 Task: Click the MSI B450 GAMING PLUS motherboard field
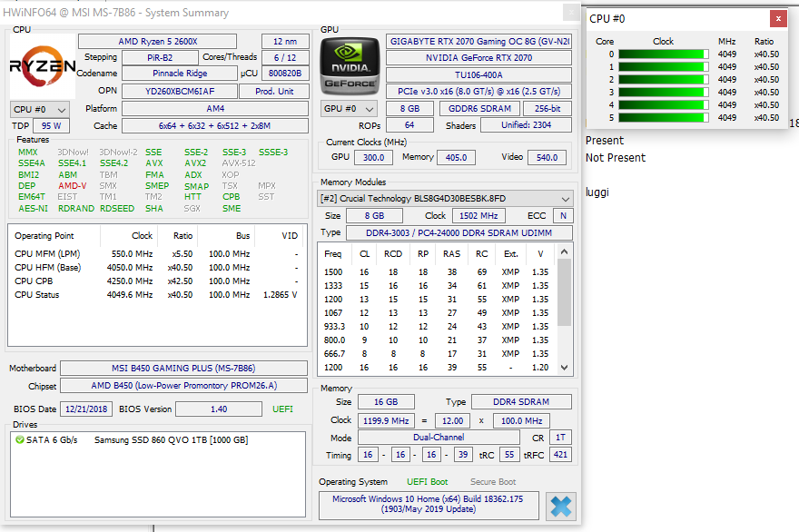183,368
